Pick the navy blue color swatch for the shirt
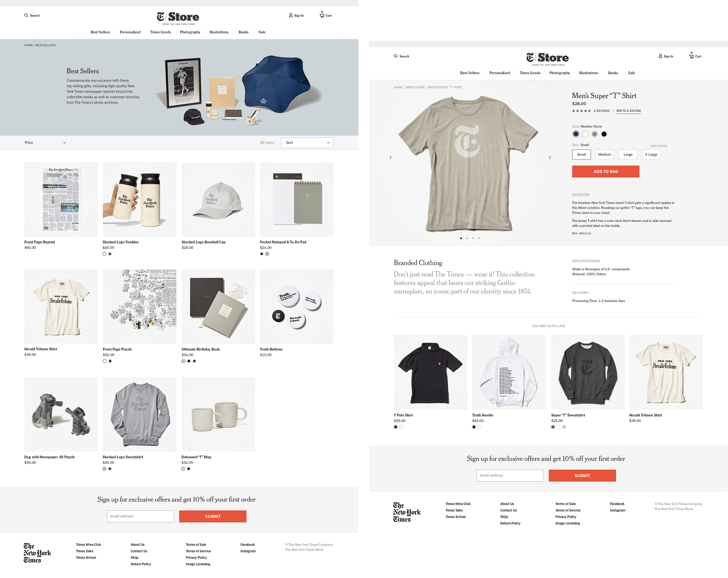 tap(576, 134)
